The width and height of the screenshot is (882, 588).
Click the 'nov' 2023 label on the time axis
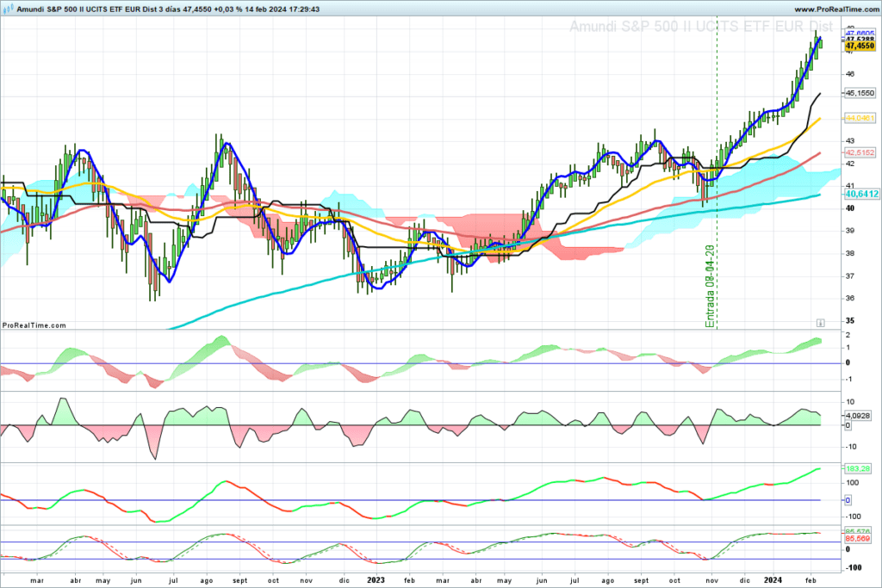(x=711, y=581)
